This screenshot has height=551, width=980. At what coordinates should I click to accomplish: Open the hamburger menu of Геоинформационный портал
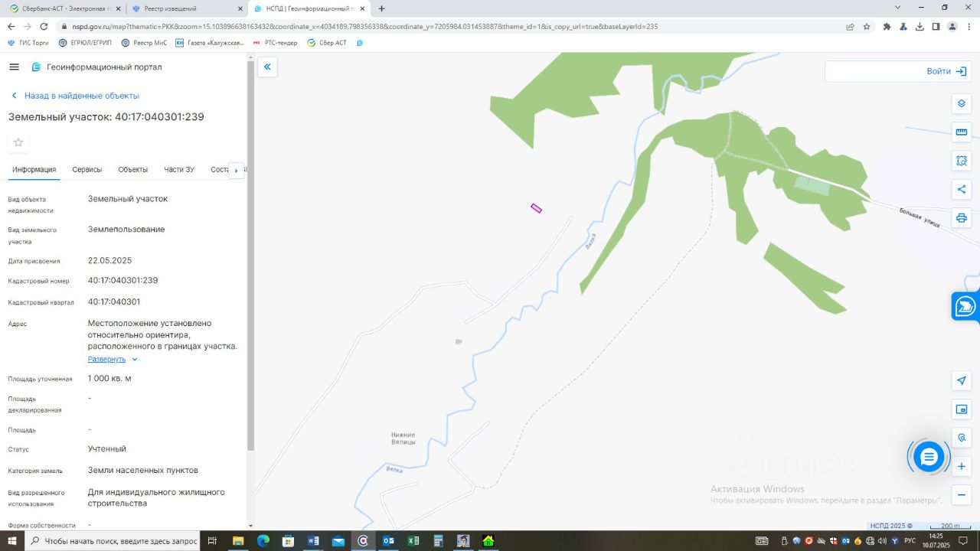(14, 67)
